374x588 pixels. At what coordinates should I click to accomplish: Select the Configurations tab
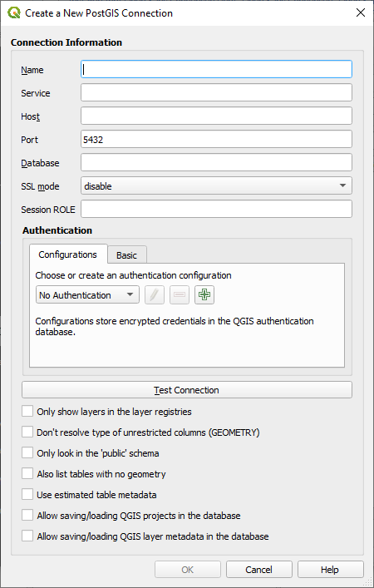click(x=68, y=254)
